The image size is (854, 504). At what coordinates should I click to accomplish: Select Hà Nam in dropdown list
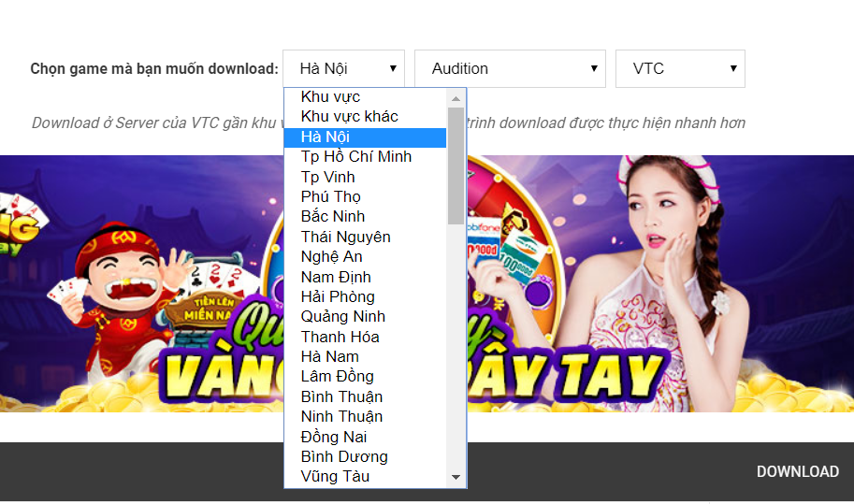coord(365,356)
